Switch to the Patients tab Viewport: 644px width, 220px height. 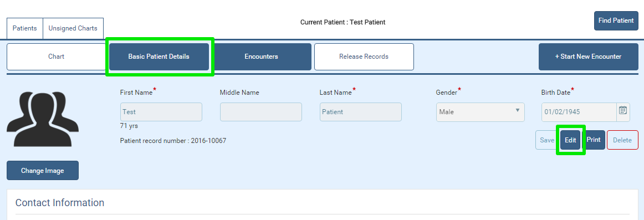click(24, 28)
